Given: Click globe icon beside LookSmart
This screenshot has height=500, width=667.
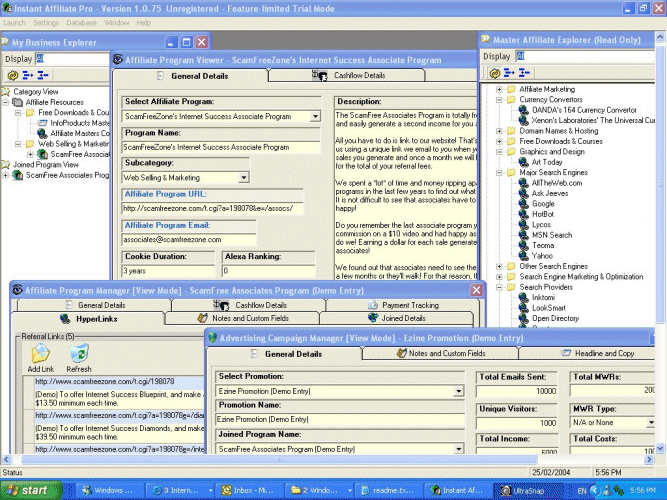Looking at the screenshot, I should (x=524, y=308).
